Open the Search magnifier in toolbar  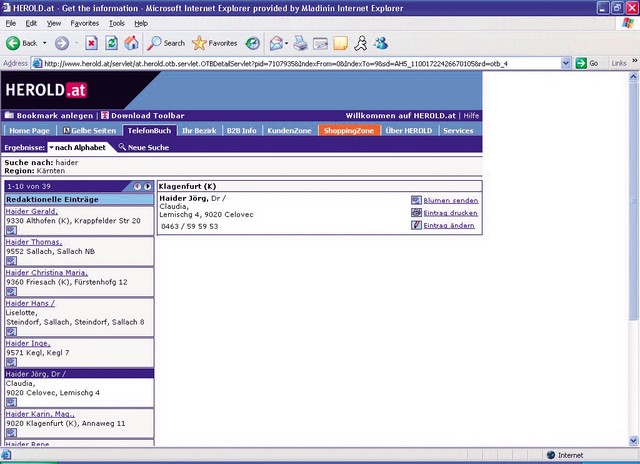166,43
